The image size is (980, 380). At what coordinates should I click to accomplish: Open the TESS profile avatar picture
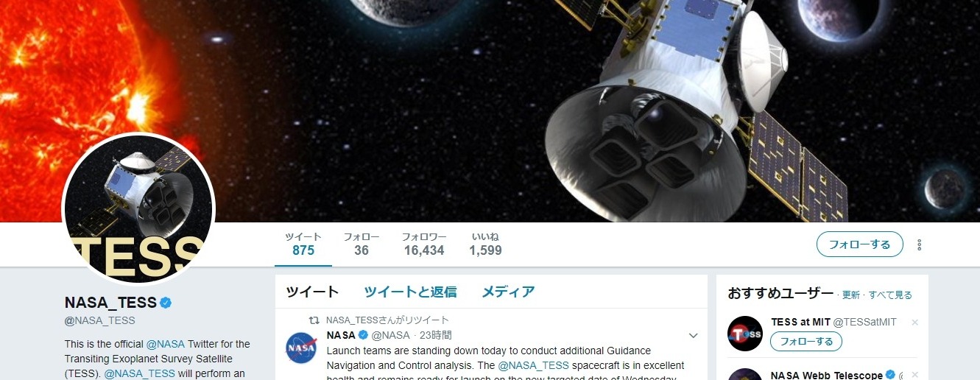click(x=139, y=208)
